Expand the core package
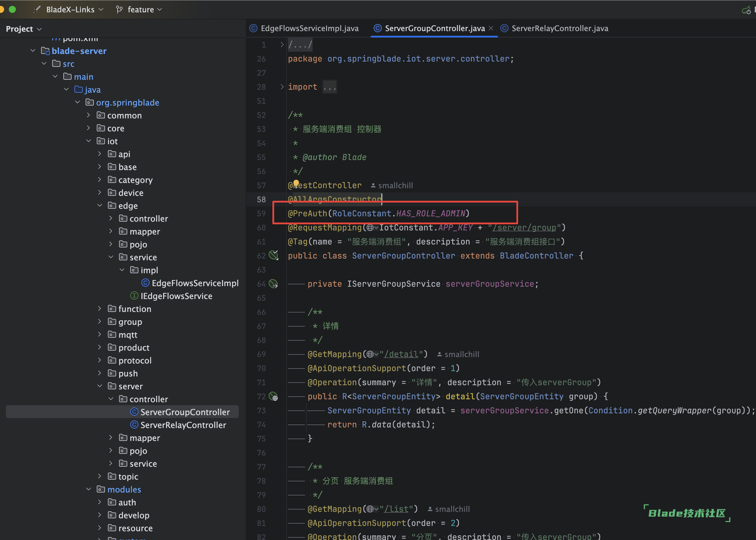Screen dimensions: 756x540 click(x=89, y=128)
